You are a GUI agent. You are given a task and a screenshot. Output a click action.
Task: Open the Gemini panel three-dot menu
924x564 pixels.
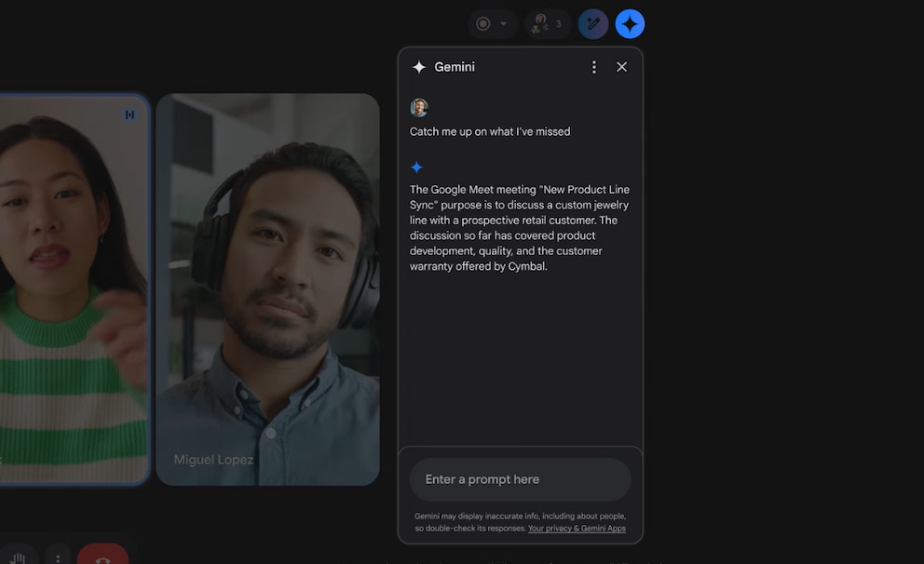pos(594,67)
